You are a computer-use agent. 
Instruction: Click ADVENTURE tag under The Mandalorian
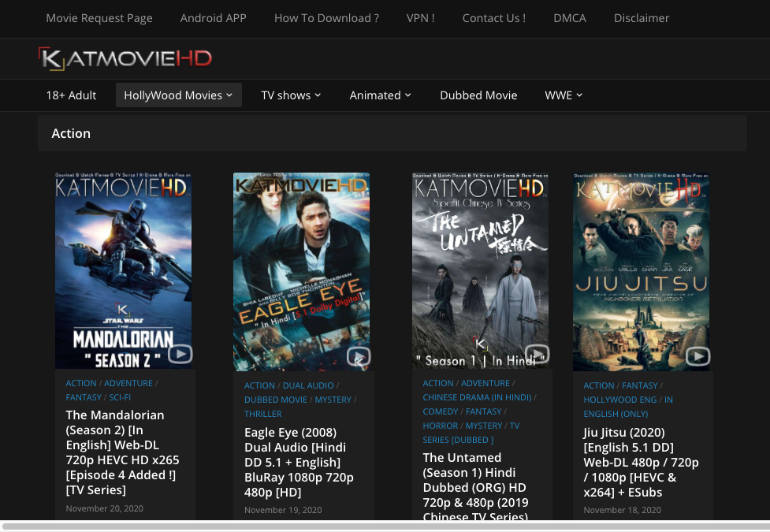(128, 383)
